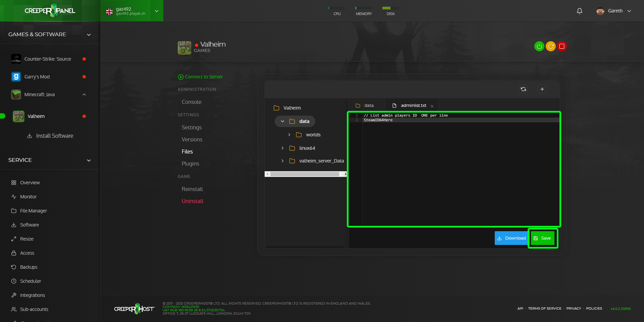Open the Console page

192,102
